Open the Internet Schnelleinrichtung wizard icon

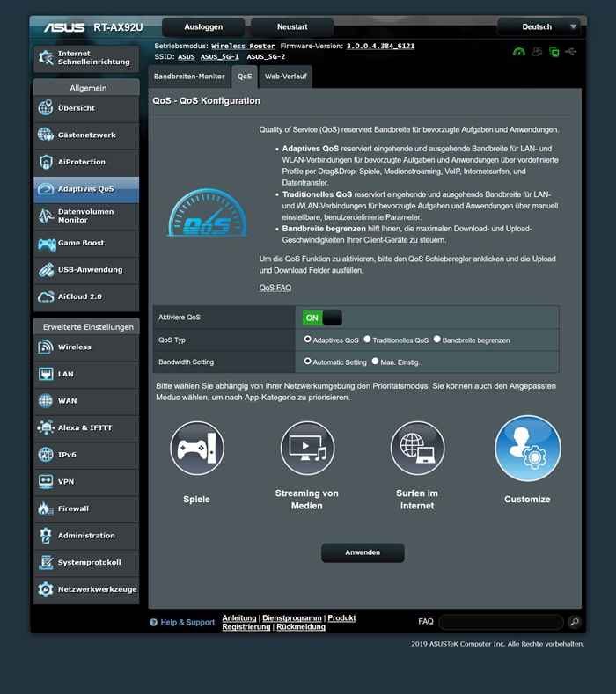(46, 57)
